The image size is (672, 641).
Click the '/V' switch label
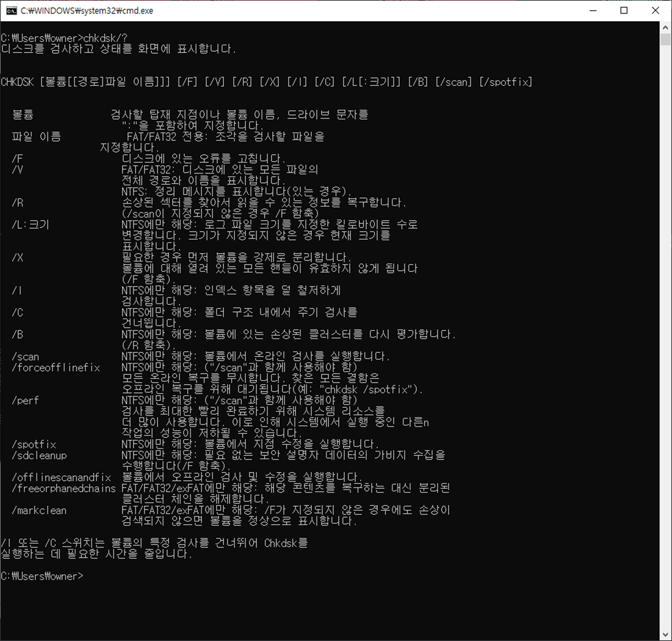[18, 170]
